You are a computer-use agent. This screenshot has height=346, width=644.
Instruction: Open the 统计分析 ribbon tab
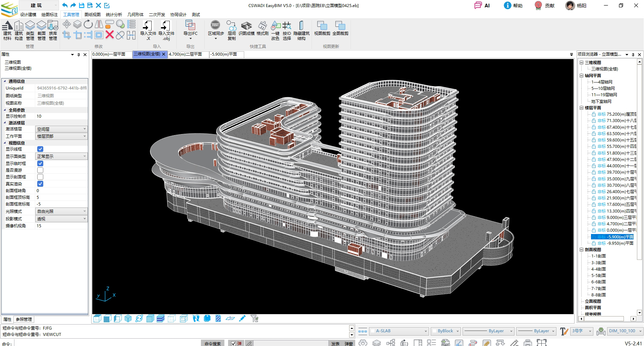114,15
